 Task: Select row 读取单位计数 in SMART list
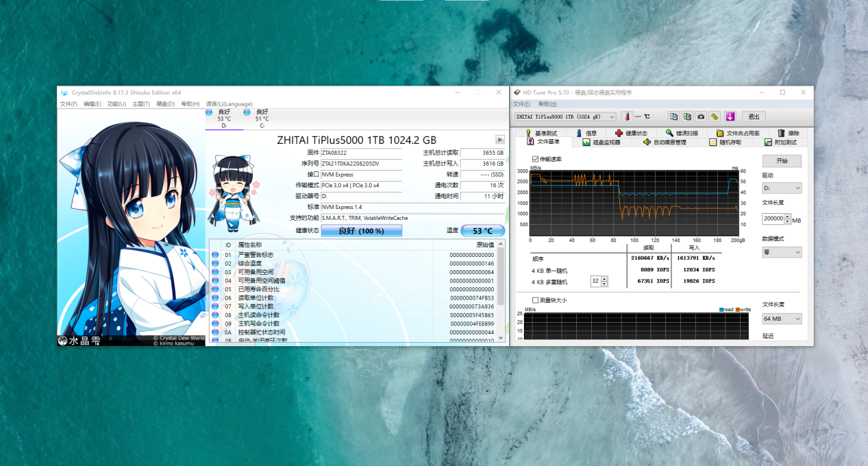[353, 298]
